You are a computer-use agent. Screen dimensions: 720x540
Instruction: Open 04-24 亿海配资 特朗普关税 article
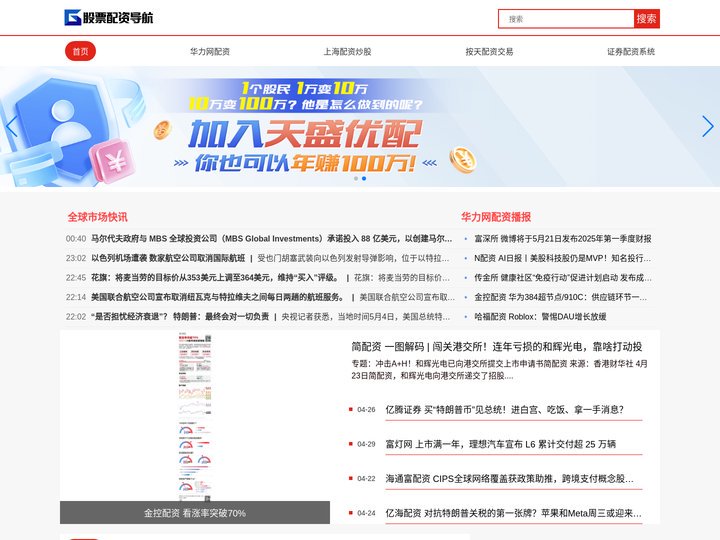[x=513, y=513]
